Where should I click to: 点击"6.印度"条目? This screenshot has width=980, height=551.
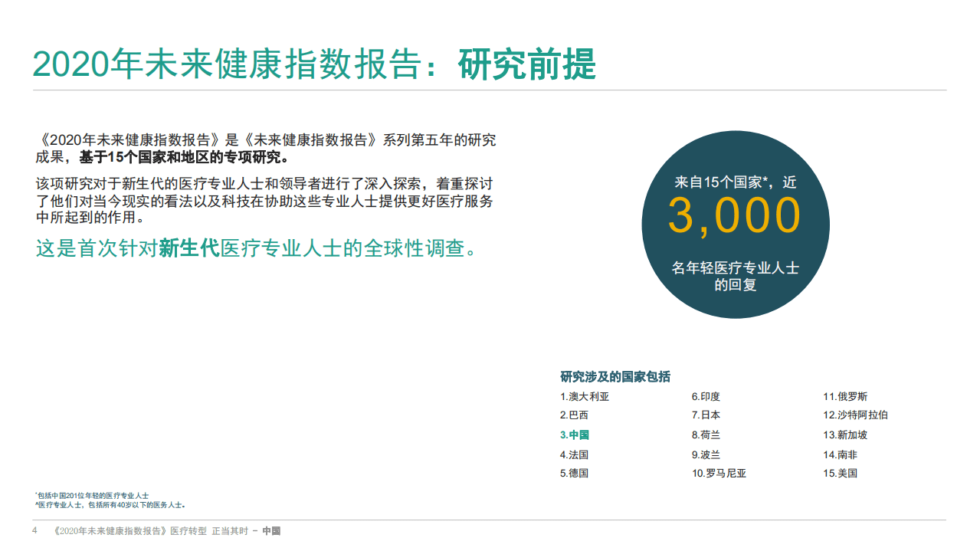click(705, 396)
